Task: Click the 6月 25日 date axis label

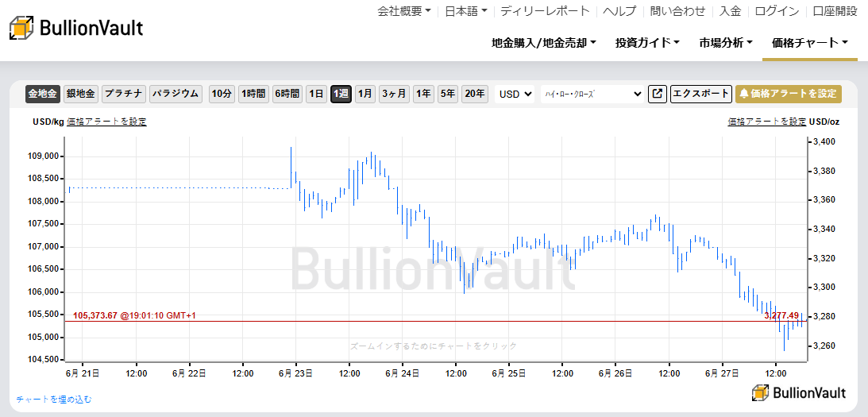Action: [508, 374]
